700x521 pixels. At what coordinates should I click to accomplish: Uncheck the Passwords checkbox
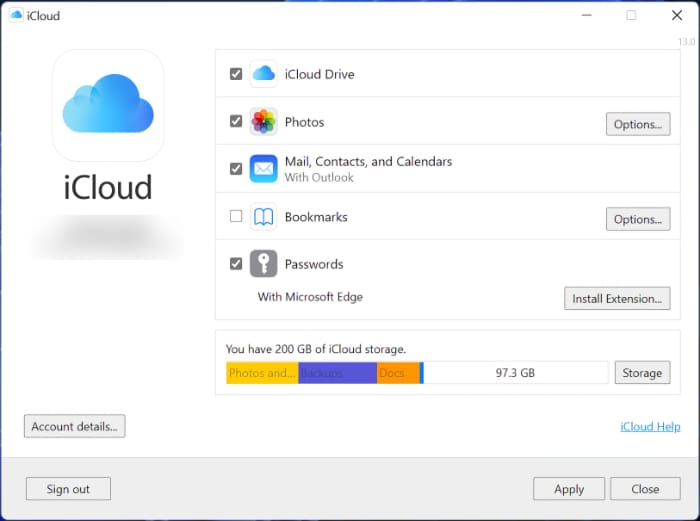click(x=236, y=264)
